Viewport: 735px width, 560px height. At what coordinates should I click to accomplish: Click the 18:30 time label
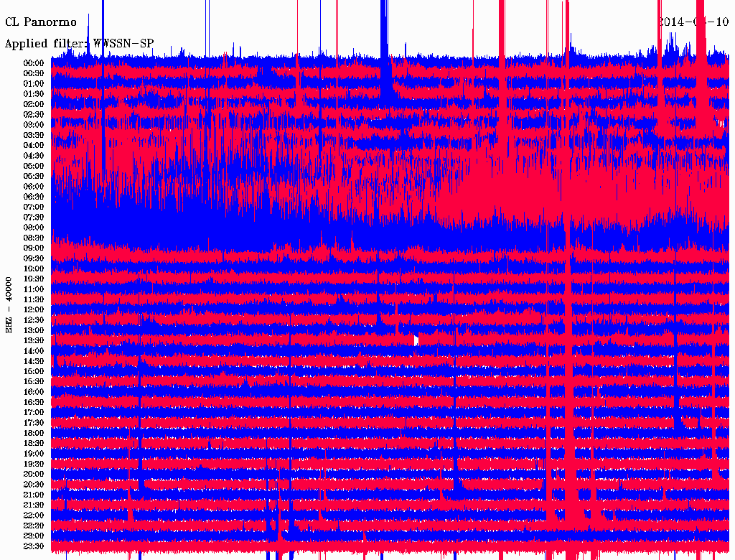click(x=34, y=443)
